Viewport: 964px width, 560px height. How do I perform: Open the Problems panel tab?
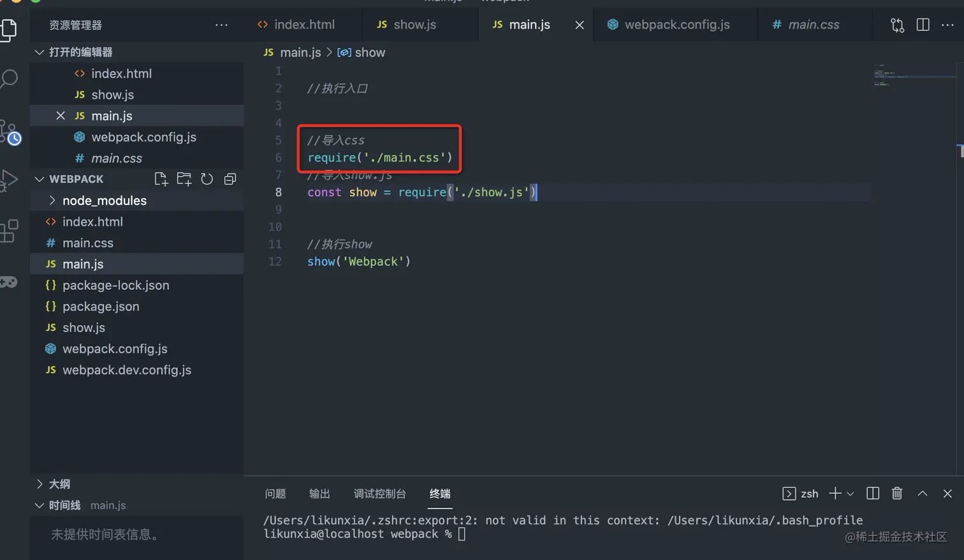275,494
